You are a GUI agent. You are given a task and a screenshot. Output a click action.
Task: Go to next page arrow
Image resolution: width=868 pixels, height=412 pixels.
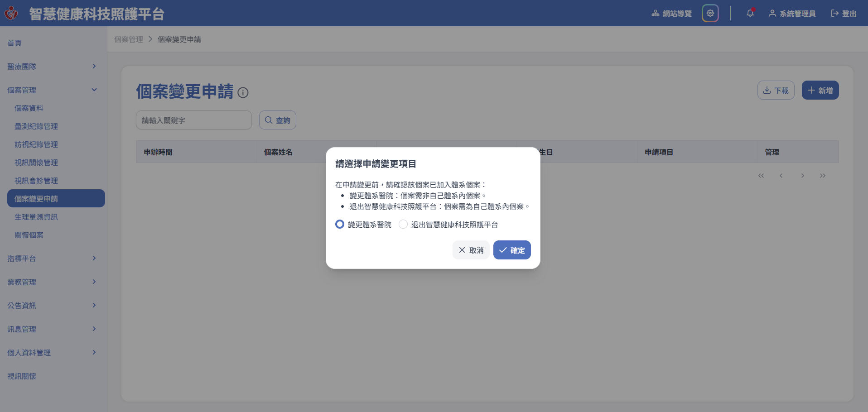pyautogui.click(x=802, y=176)
